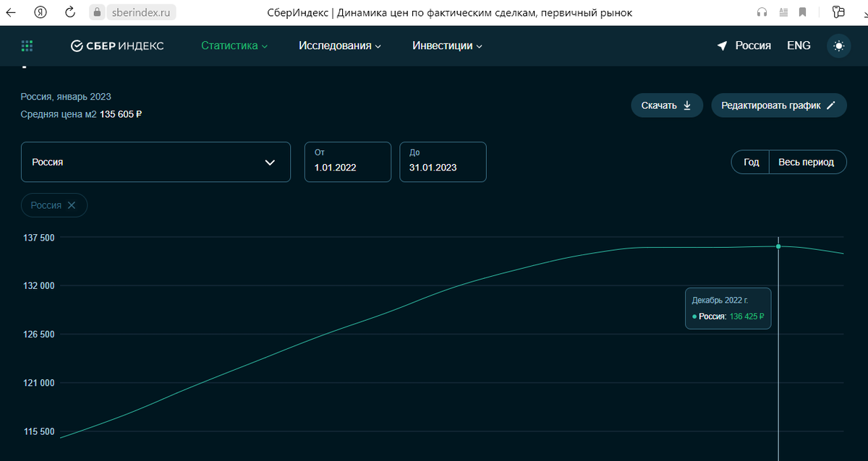Switch the language to ENG

(x=799, y=46)
